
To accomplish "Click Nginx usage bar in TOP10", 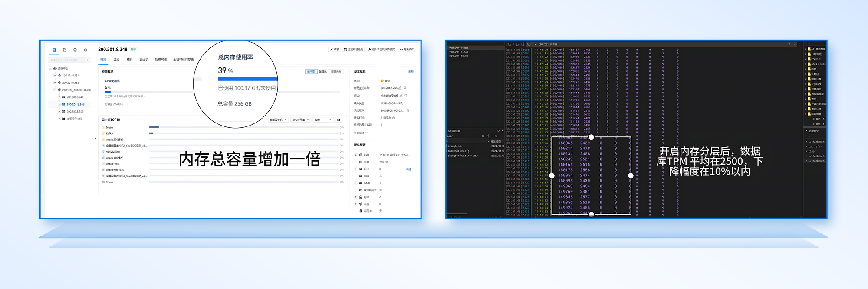I will 244,127.
